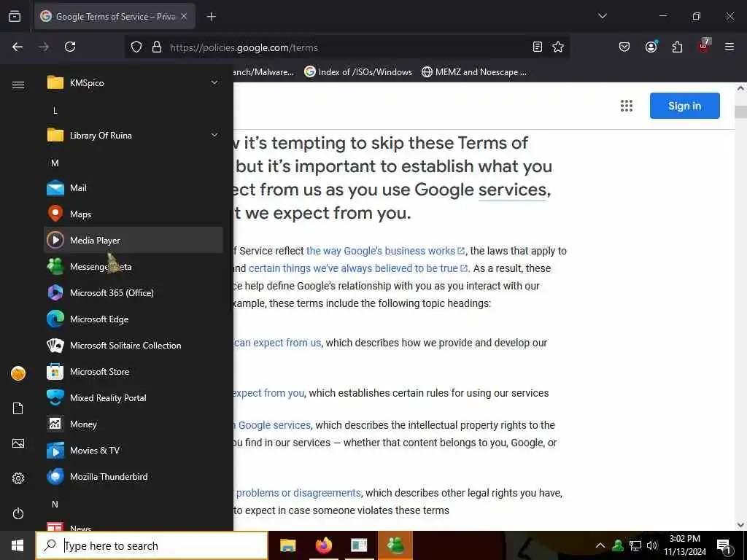This screenshot has height=560, width=747.
Task: Launch Microsoft 365 (Office)
Action: point(133,292)
